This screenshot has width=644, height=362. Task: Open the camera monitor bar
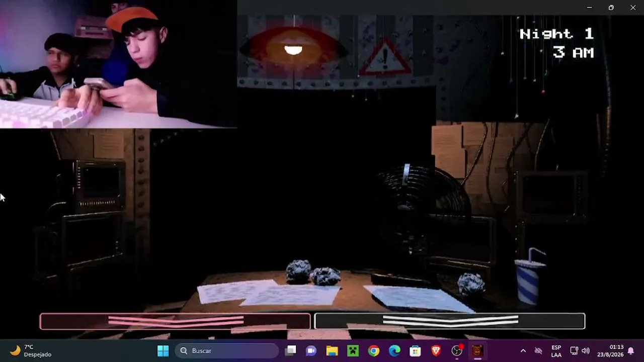(x=450, y=321)
